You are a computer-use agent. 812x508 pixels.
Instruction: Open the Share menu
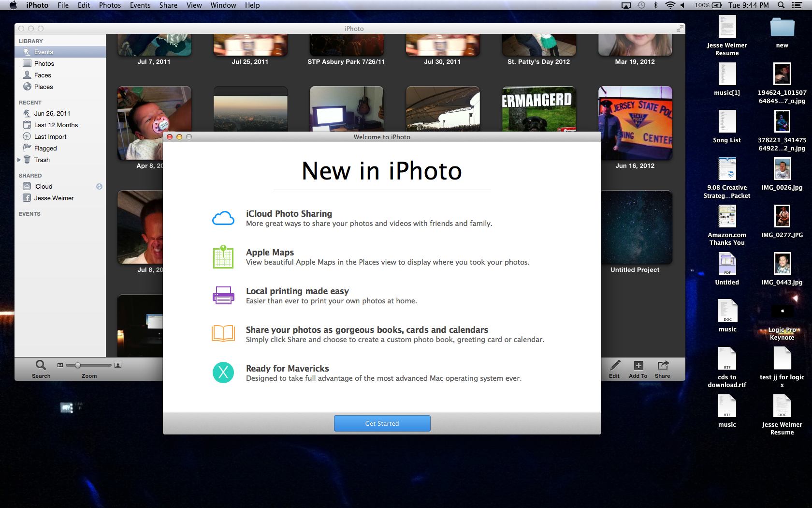168,5
